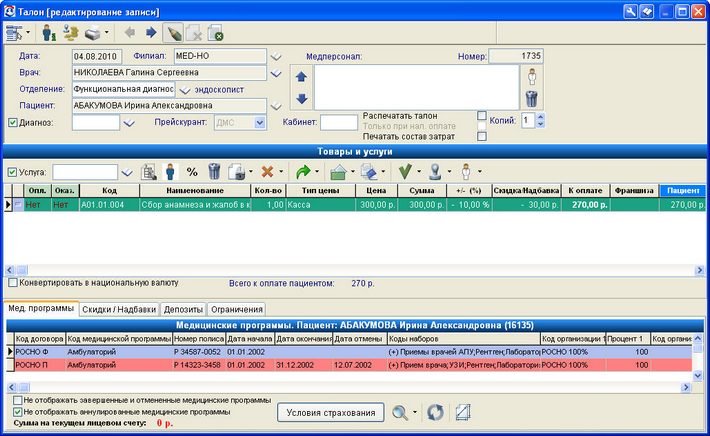The image size is (710, 436).
Task: Move medical staff up with blue up arrow
Action: [x=302, y=77]
